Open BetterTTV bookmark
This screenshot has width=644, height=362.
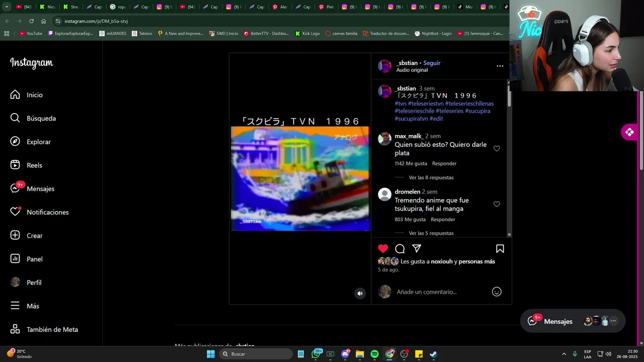pyautogui.click(x=266, y=33)
